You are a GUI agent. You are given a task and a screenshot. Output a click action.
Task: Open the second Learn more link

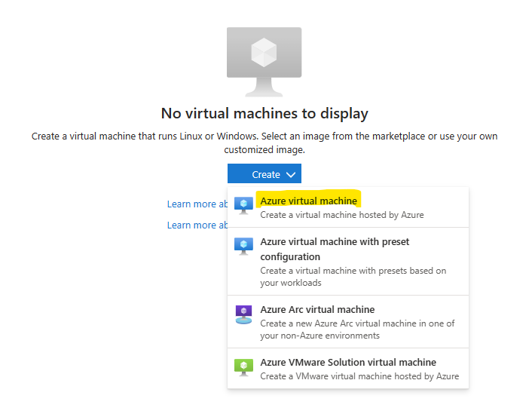coord(197,225)
